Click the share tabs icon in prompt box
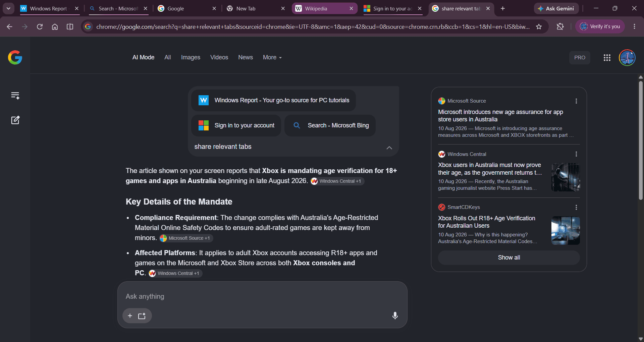 click(x=142, y=316)
